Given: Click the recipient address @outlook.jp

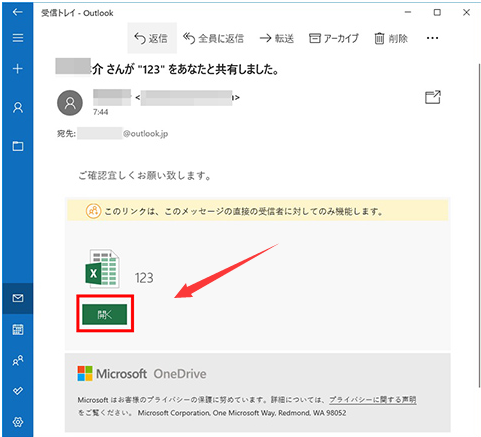Looking at the screenshot, I should coord(145,134).
